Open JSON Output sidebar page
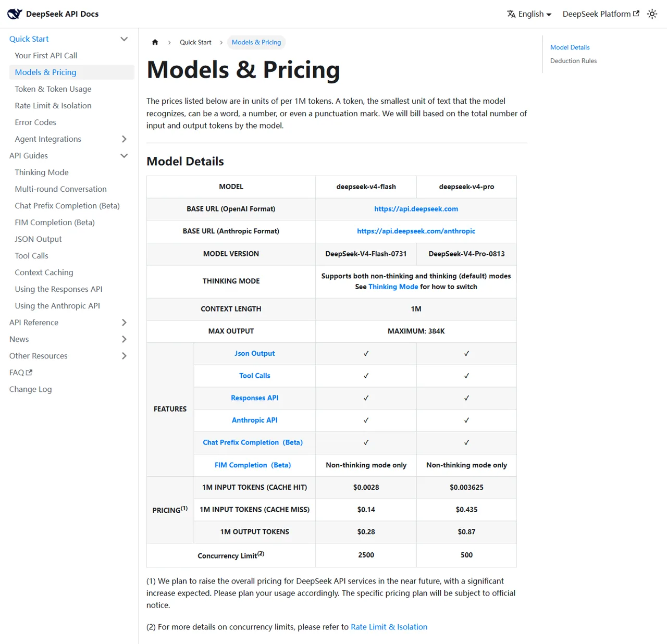 tap(38, 239)
